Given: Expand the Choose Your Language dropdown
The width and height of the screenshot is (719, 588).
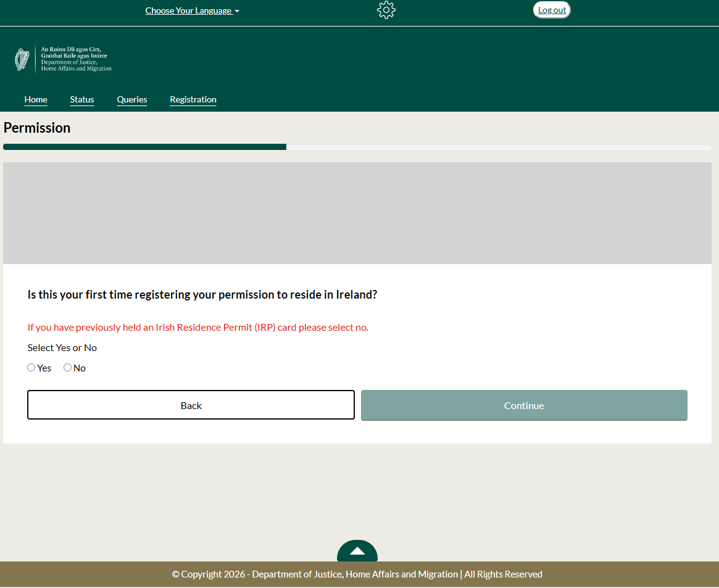Looking at the screenshot, I should [x=192, y=10].
